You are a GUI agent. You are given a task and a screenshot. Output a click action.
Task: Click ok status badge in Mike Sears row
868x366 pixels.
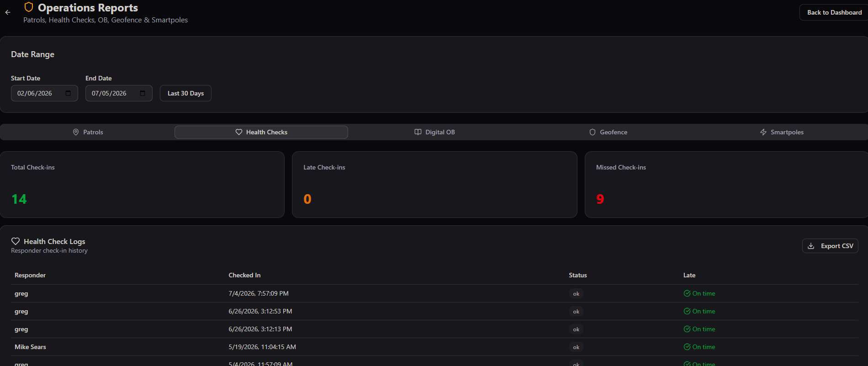[576, 347]
